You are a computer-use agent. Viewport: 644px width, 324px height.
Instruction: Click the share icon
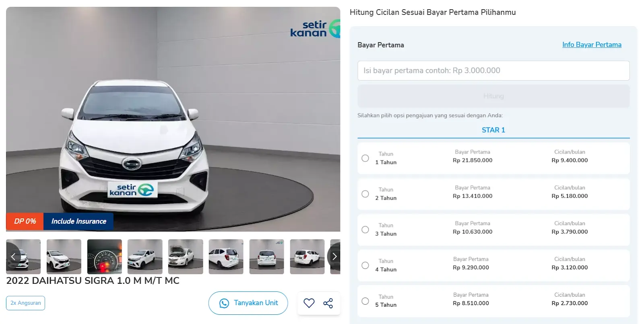(328, 303)
